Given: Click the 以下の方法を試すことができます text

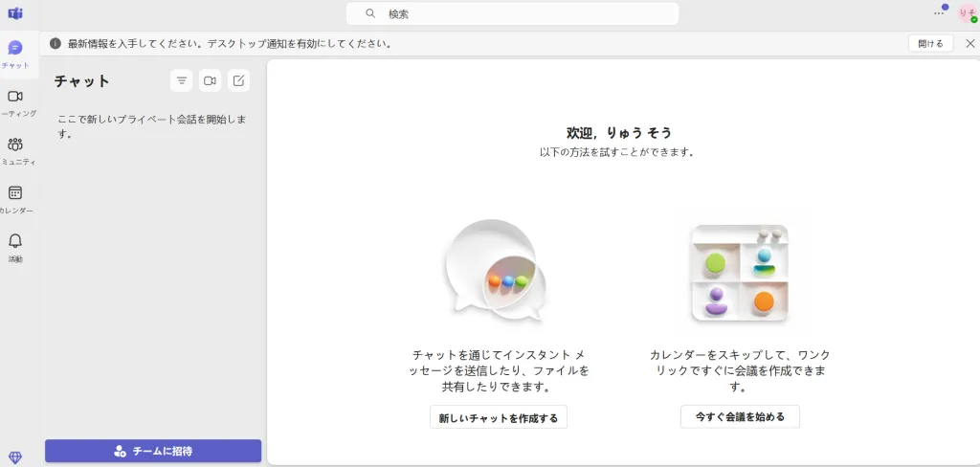Looking at the screenshot, I should 617,152.
